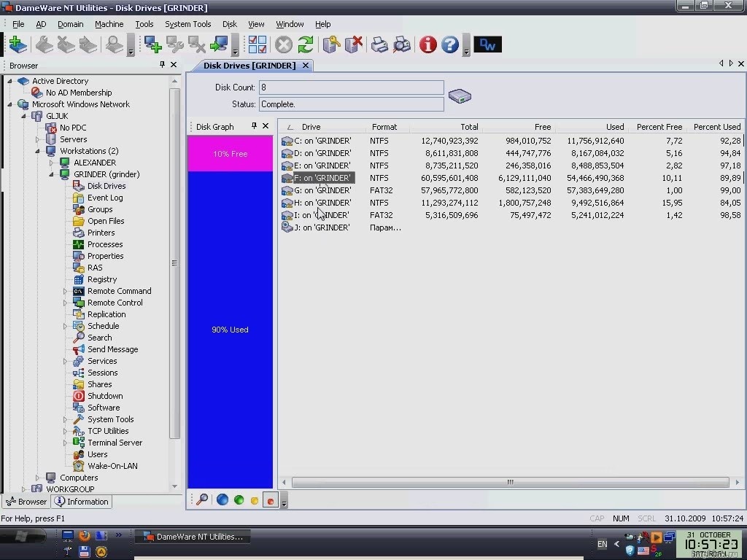Image resolution: width=747 pixels, height=560 pixels.
Task: Select Shares tree item
Action: (x=99, y=384)
